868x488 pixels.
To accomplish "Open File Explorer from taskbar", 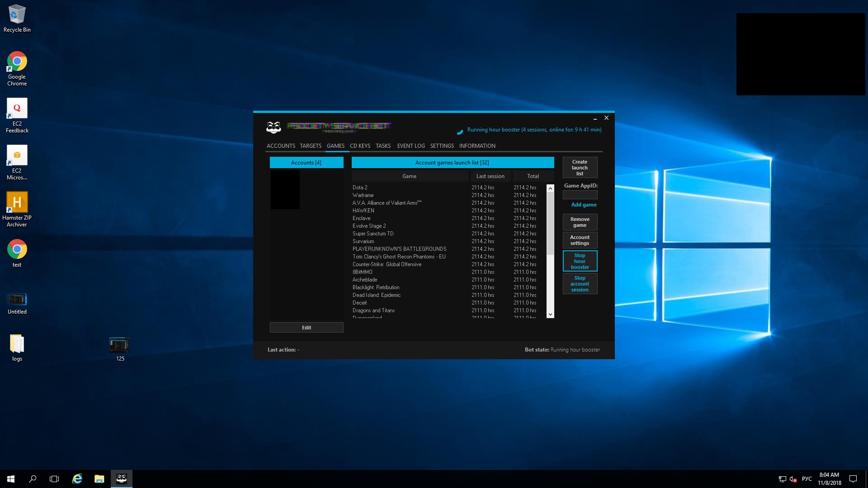I will (99, 479).
